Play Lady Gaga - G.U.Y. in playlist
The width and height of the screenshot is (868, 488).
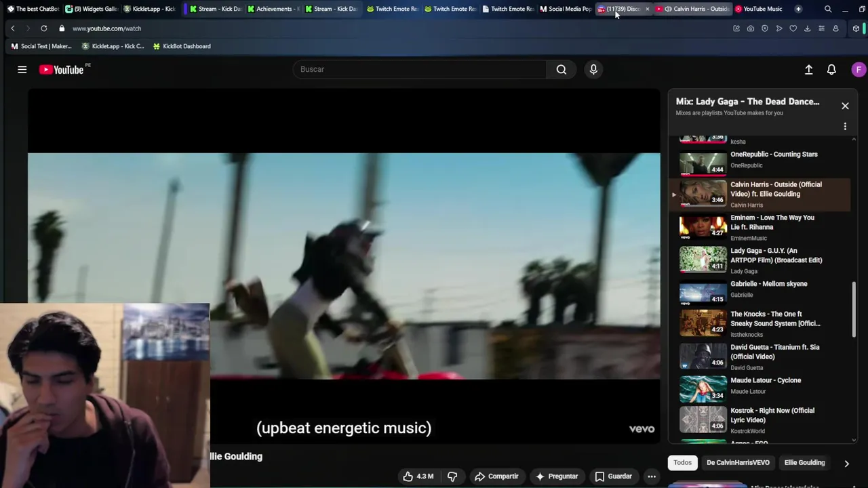point(759,260)
